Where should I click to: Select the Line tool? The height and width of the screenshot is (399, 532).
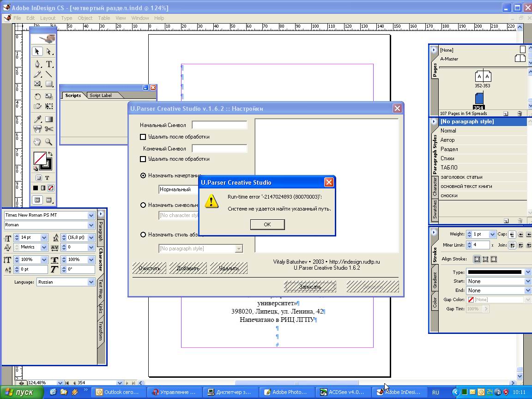[x=49, y=74]
